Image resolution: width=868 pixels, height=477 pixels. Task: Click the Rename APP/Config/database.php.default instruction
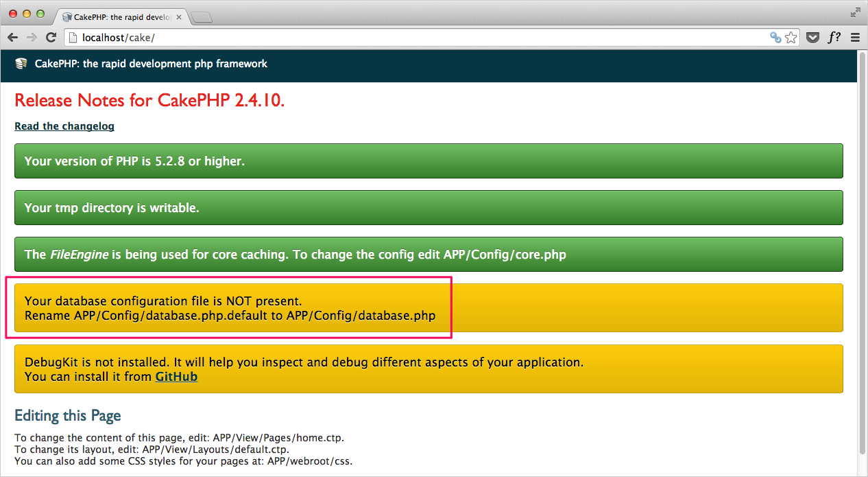(x=230, y=316)
